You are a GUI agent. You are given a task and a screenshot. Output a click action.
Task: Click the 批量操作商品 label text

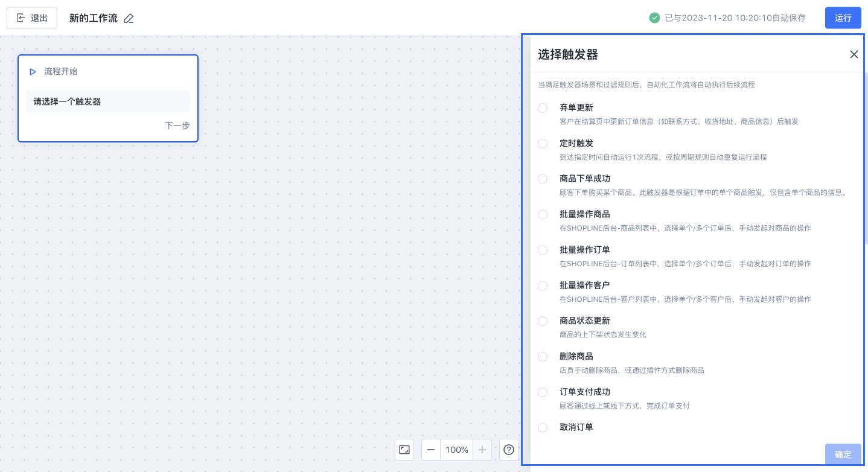[x=585, y=214]
